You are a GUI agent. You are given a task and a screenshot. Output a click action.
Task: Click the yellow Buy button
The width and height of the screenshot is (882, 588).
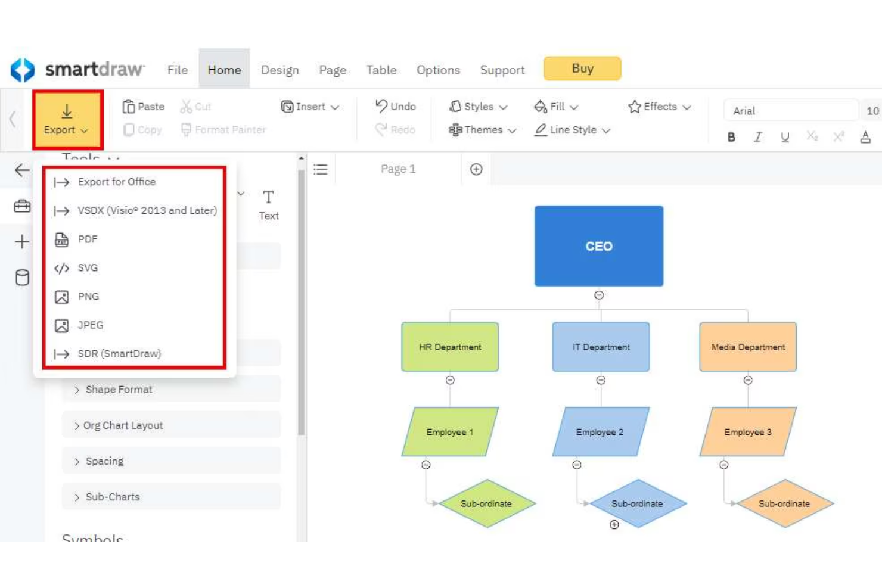tap(582, 69)
